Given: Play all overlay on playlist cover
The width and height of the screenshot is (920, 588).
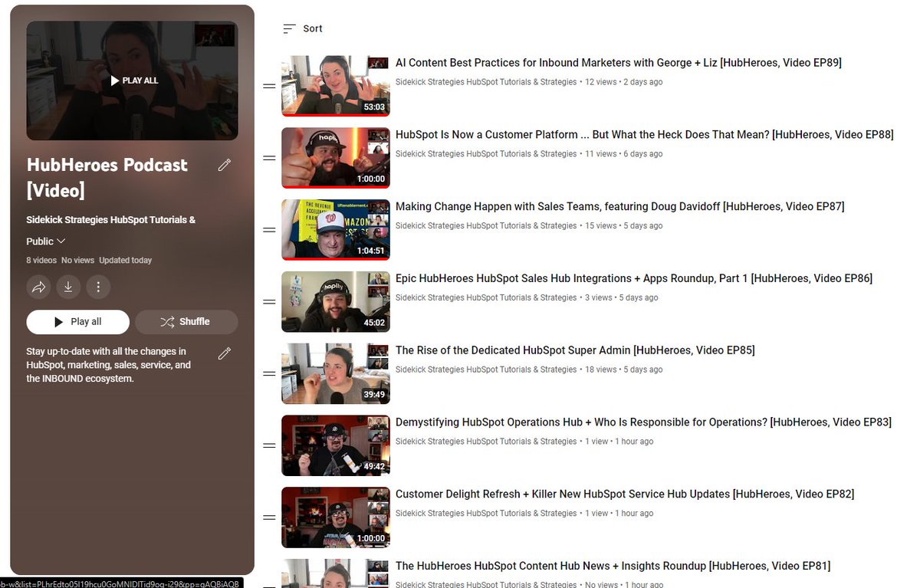Looking at the screenshot, I should (134, 80).
